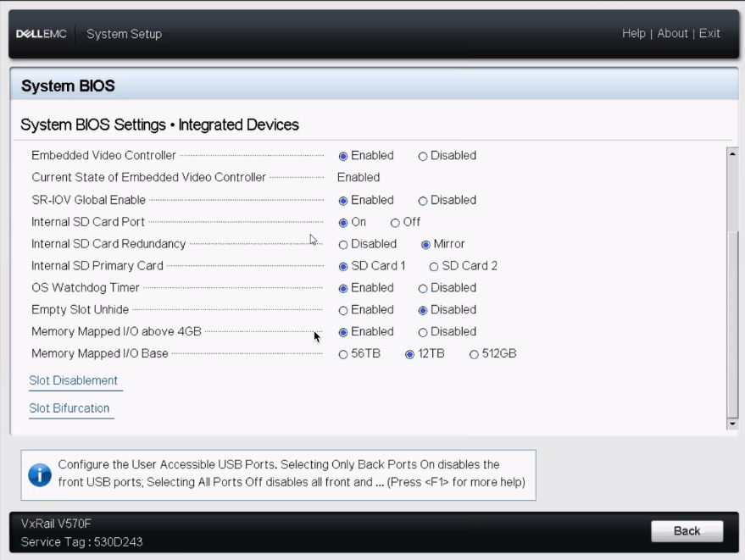This screenshot has width=745, height=560.
Task: Click the VxRail V570F model text
Action: (56, 524)
